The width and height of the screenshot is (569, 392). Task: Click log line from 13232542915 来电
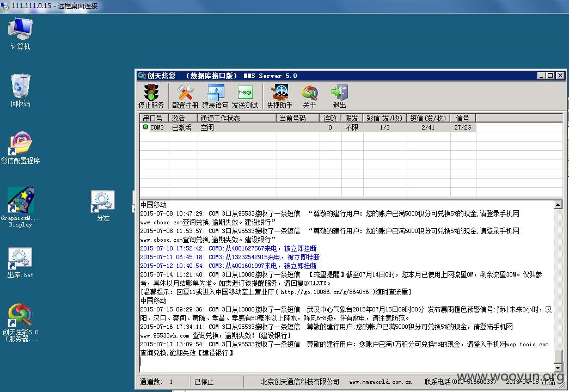pos(230,257)
